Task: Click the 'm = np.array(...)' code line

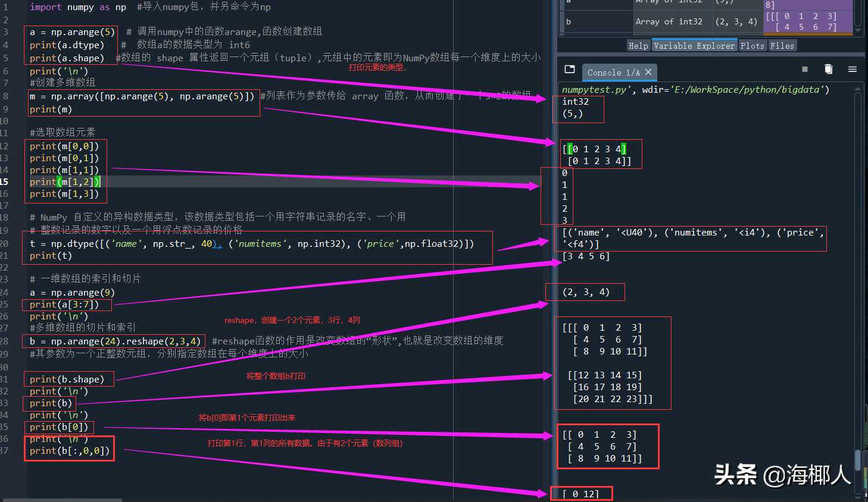Action: click(x=142, y=96)
